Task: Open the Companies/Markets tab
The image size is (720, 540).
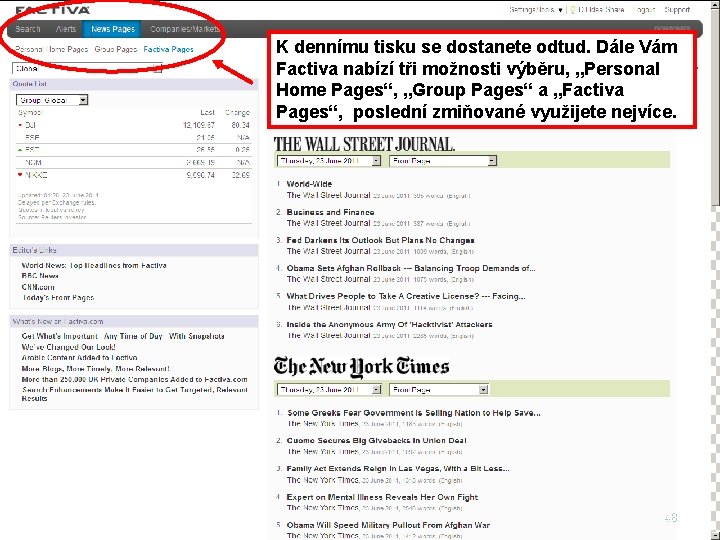Action: point(184,29)
